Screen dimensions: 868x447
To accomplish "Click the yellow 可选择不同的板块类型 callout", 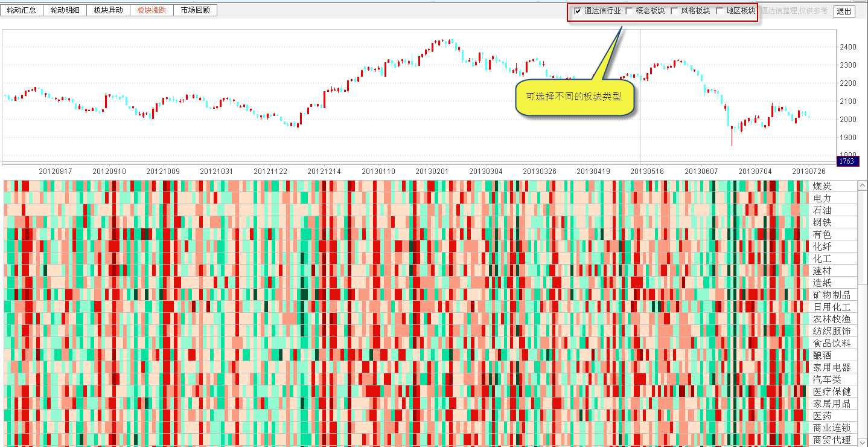I will 575,97.
